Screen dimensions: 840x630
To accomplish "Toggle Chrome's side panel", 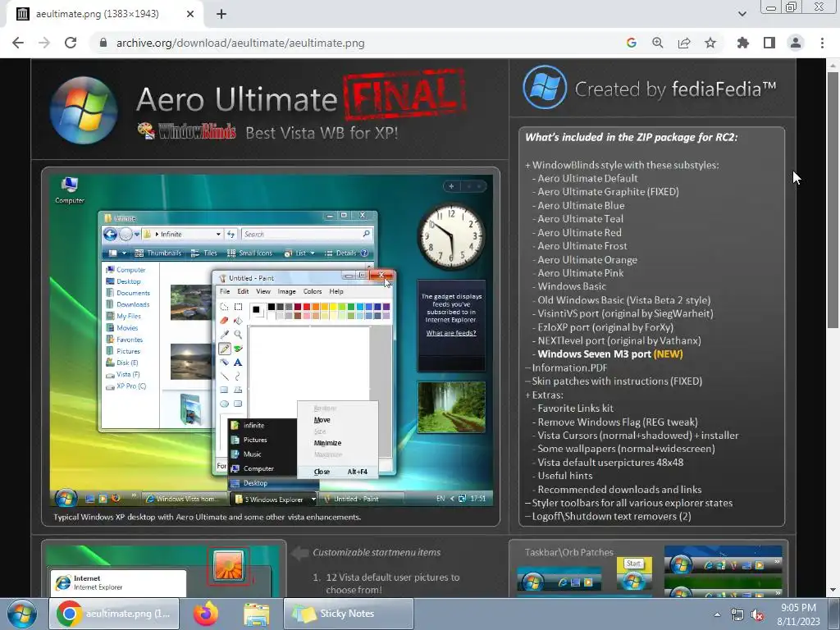I will tap(769, 43).
